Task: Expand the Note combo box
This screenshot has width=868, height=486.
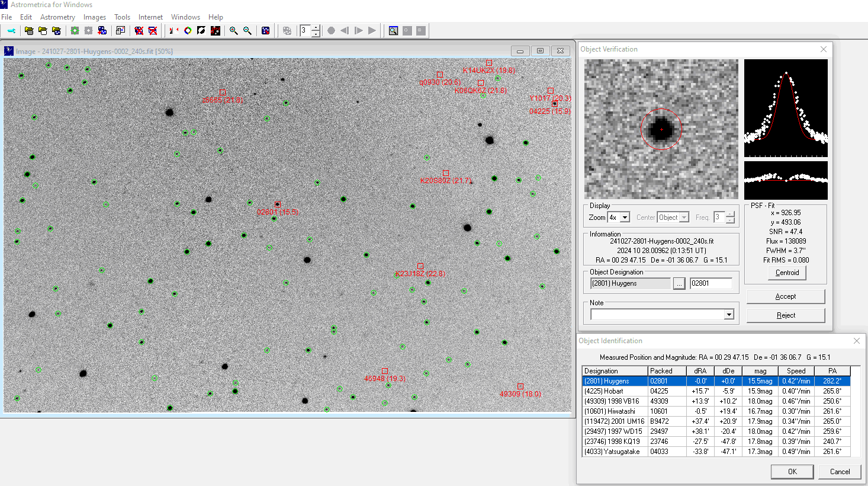Action: (x=729, y=315)
